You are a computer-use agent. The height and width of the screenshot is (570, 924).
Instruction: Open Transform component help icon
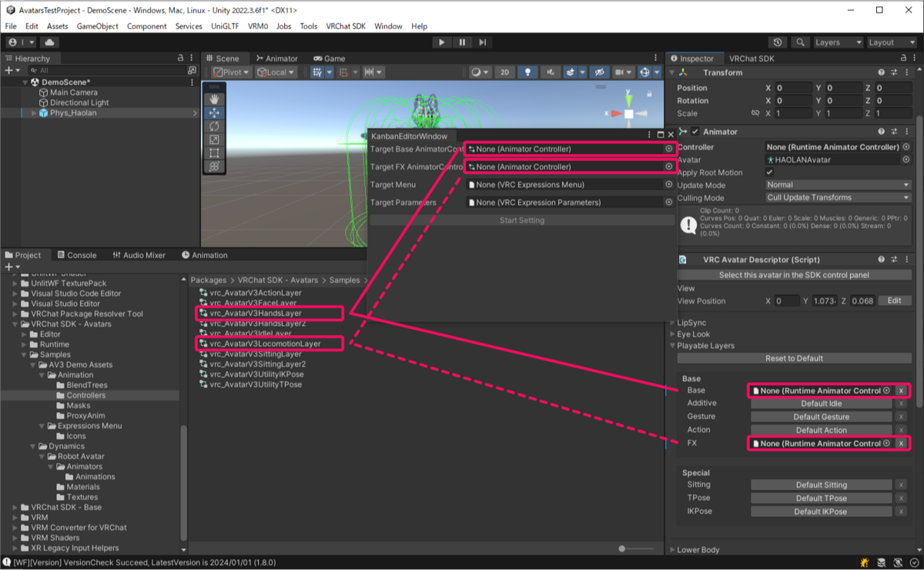[881, 72]
